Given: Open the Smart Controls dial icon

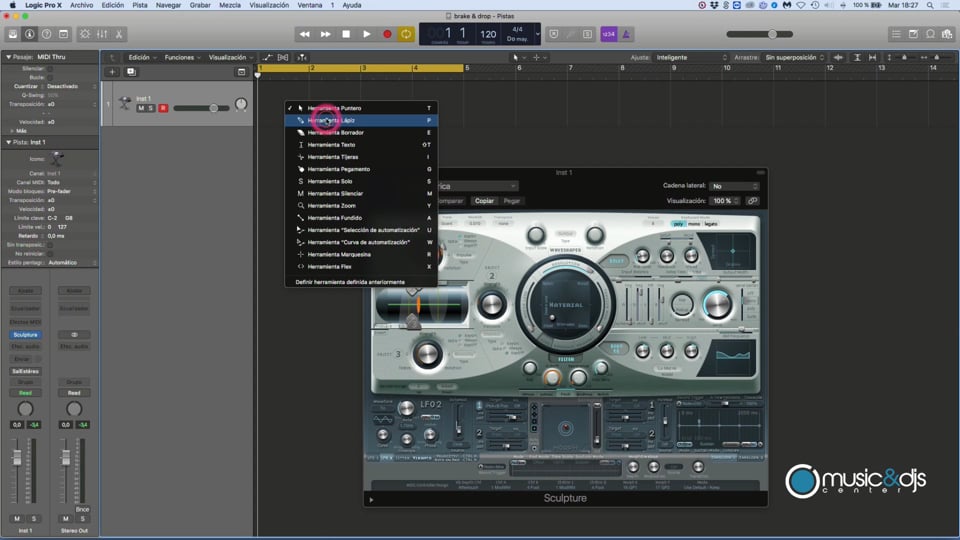Looking at the screenshot, I should 85,34.
